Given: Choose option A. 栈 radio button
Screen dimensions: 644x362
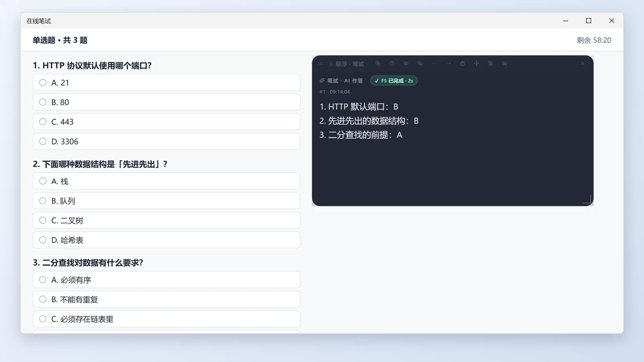Looking at the screenshot, I should 43,181.
